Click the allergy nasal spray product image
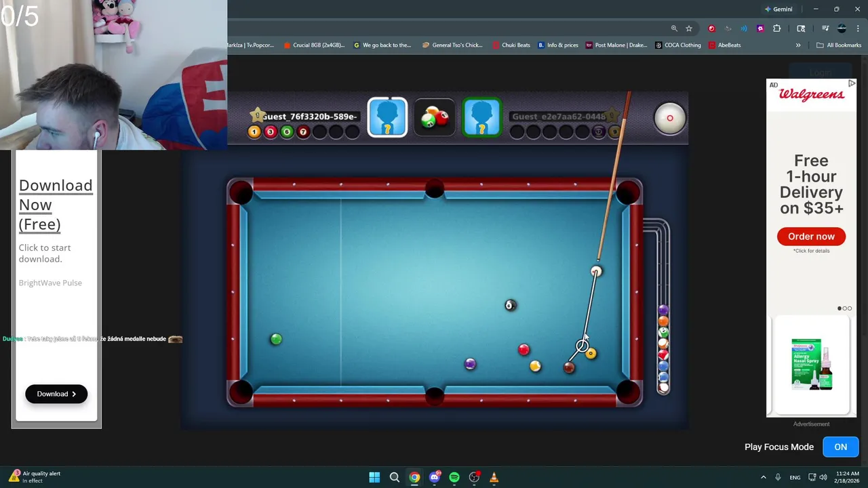 (x=812, y=364)
